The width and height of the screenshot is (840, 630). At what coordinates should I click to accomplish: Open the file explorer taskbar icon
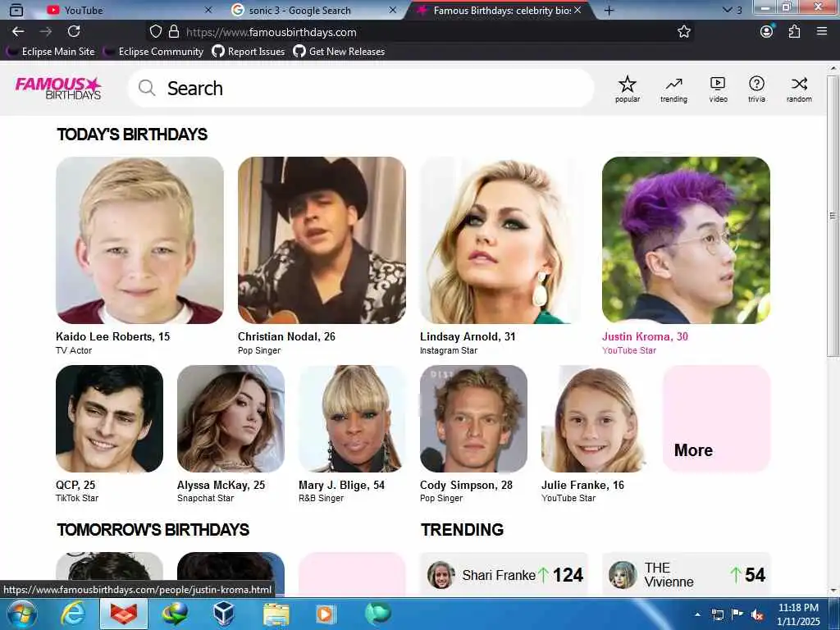276,614
